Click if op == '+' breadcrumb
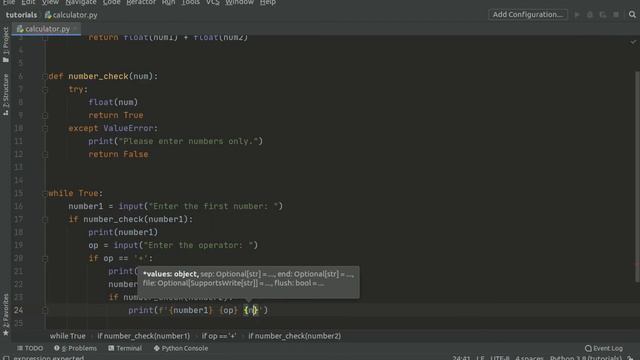Screen dimensions: 640x360 219,336
